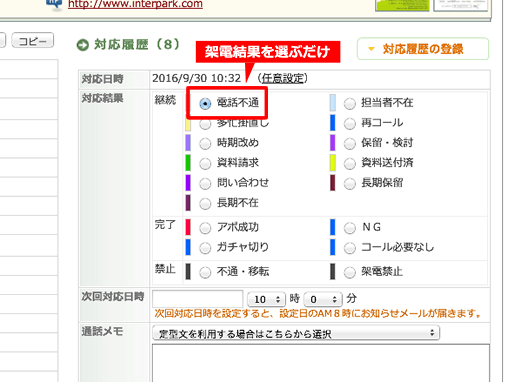Open the minute dropdown showing 0

323,299
